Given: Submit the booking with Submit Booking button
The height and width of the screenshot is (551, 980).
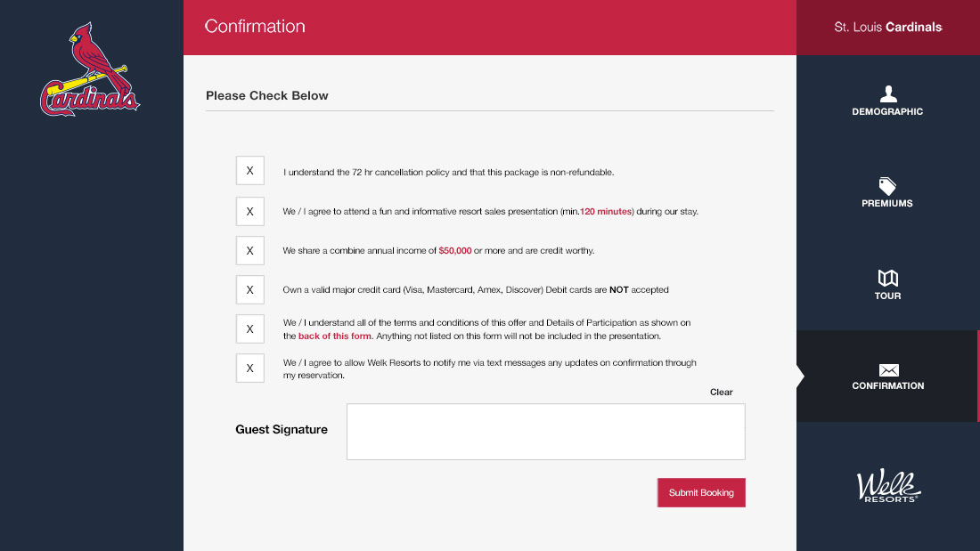Looking at the screenshot, I should (x=701, y=492).
